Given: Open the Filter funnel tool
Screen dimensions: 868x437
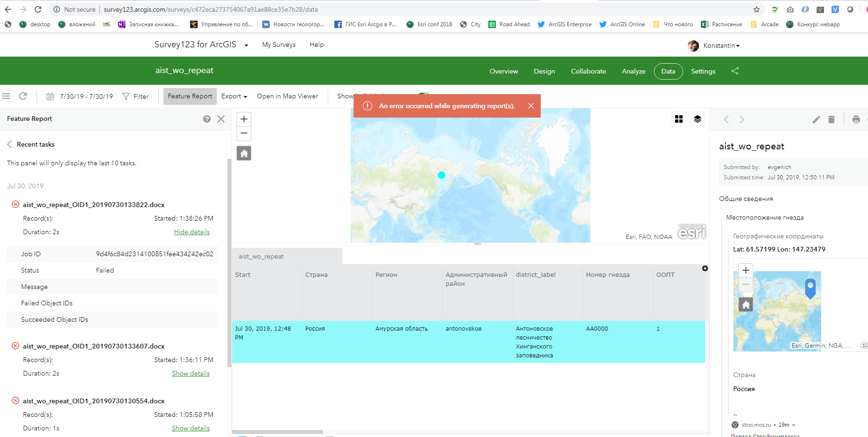Looking at the screenshot, I should pos(136,96).
